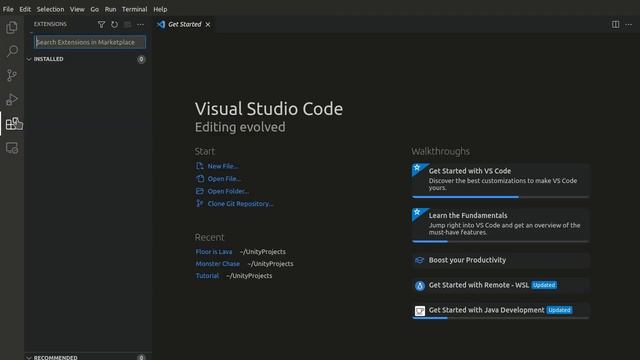The width and height of the screenshot is (640, 360).
Task: Select the Extensions view icon
Action: click(13, 123)
